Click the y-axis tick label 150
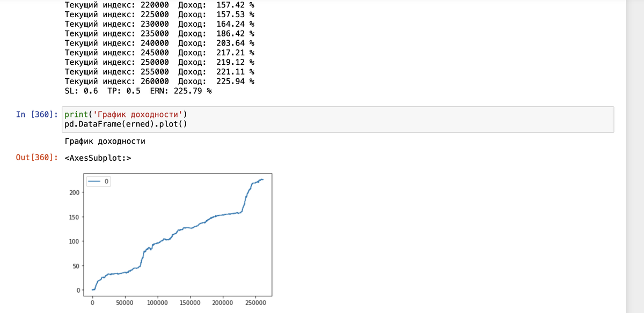The height and width of the screenshot is (313, 644). point(74,217)
